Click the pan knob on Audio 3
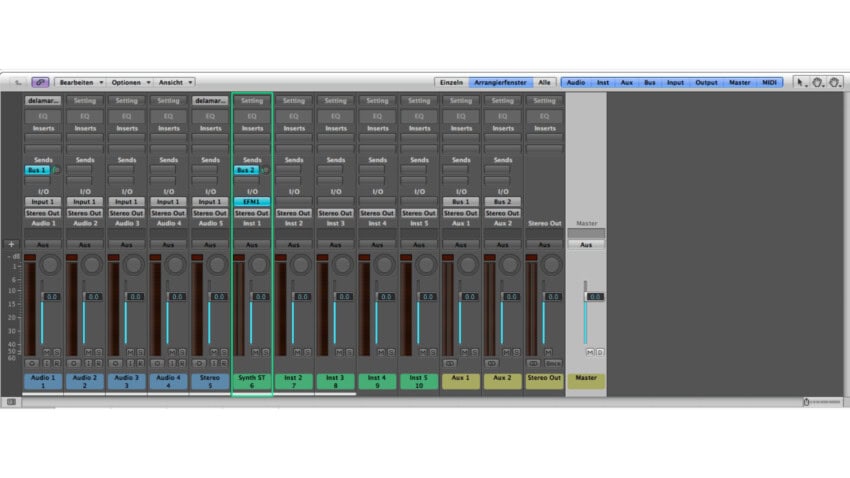850x478 pixels. [133, 265]
